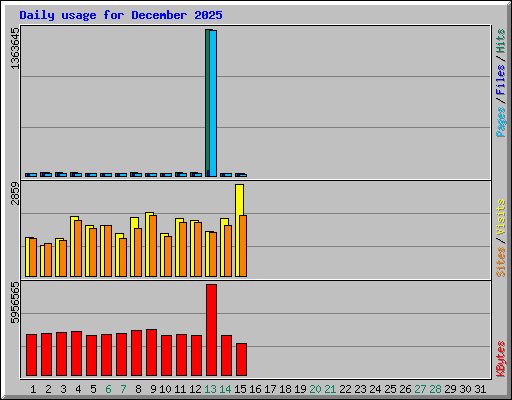This screenshot has width=512, height=400.
Task: Click the red KBytes bar for day 13
Action: tap(211, 330)
